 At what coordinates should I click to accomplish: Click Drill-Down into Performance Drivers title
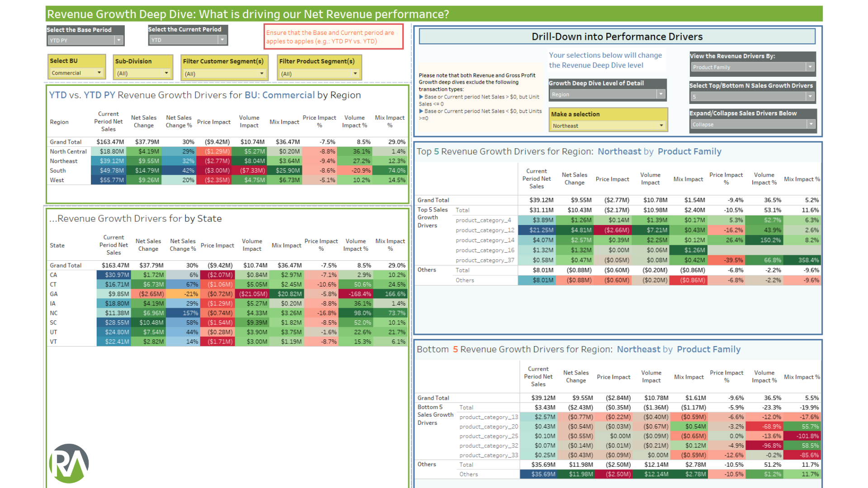point(617,37)
